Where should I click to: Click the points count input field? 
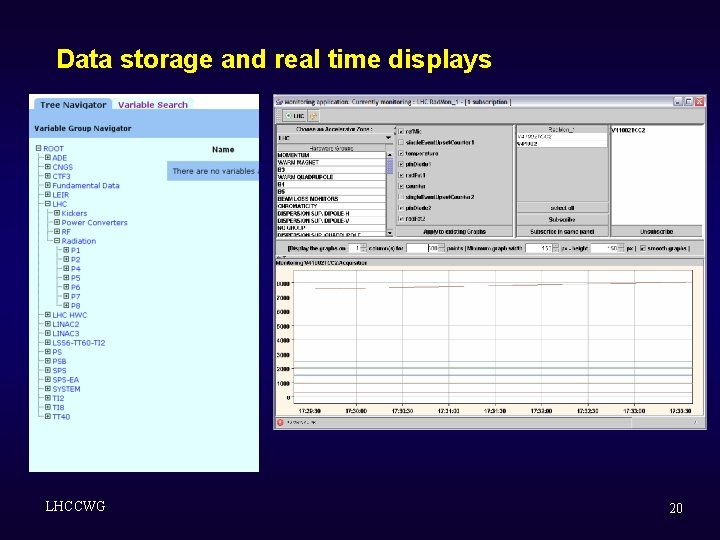pos(422,248)
